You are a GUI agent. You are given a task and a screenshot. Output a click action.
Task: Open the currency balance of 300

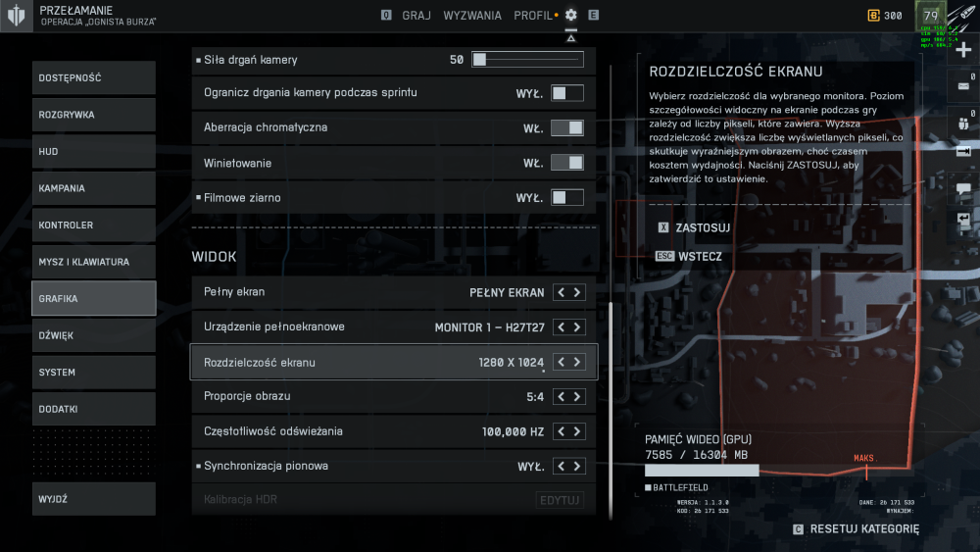coord(885,16)
